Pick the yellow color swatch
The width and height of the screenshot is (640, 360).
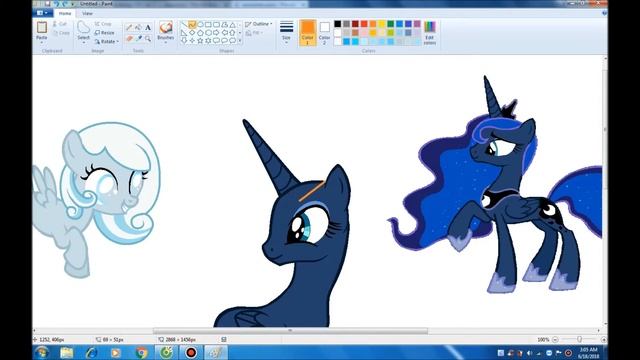point(382,24)
